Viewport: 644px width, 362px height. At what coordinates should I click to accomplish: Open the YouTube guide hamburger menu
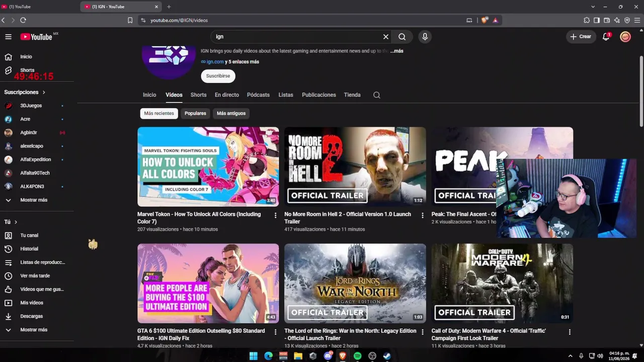click(8, 37)
